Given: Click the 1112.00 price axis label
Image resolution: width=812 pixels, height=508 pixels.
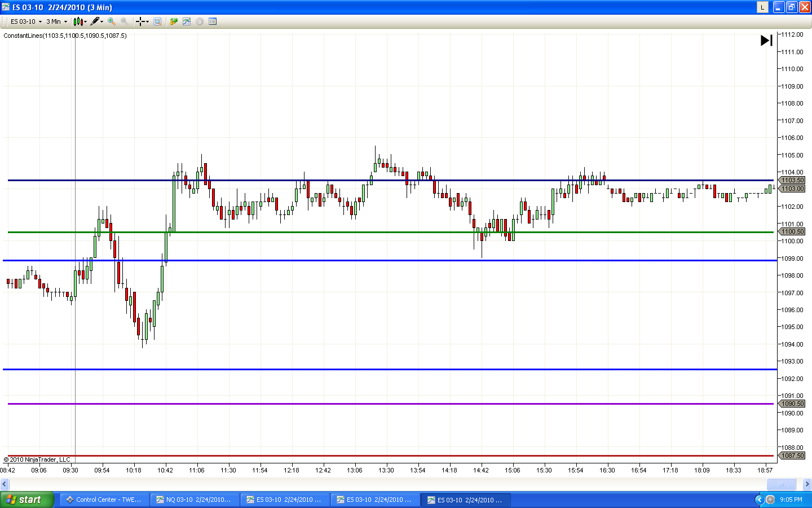Looking at the screenshot, I should [792, 34].
